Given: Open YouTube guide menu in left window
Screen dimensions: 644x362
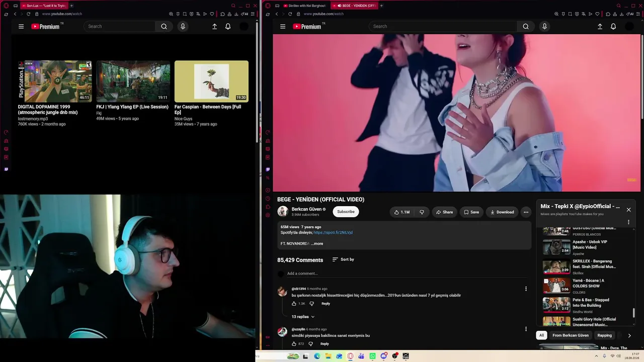Looking at the screenshot, I should coord(21,26).
